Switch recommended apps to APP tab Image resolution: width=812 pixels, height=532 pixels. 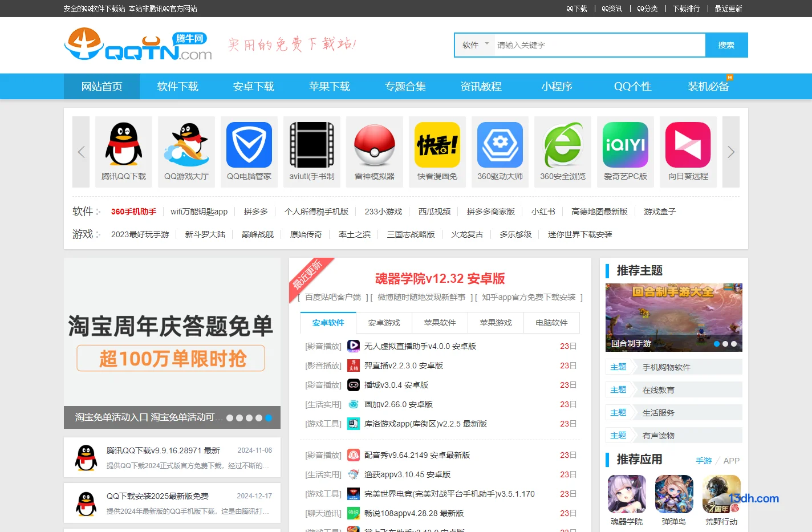[x=731, y=461]
